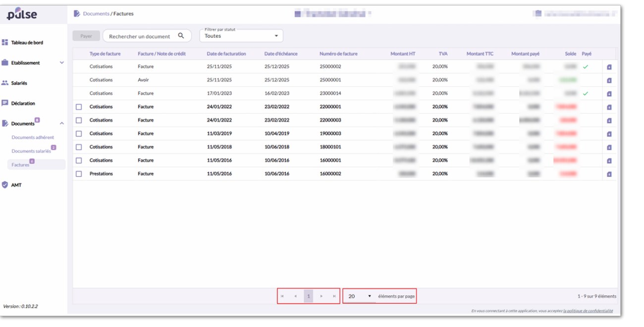Collapse the Documents menu chevron
Image resolution: width=644 pixels, height=327 pixels.
click(x=62, y=123)
